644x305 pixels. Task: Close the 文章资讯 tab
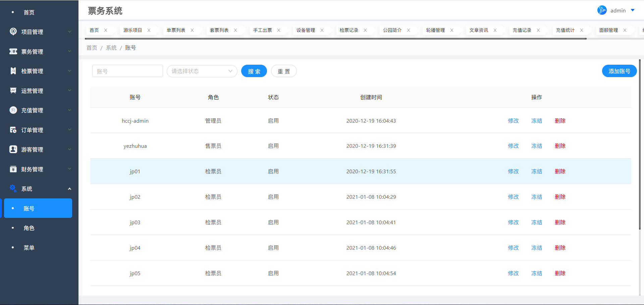(495, 30)
